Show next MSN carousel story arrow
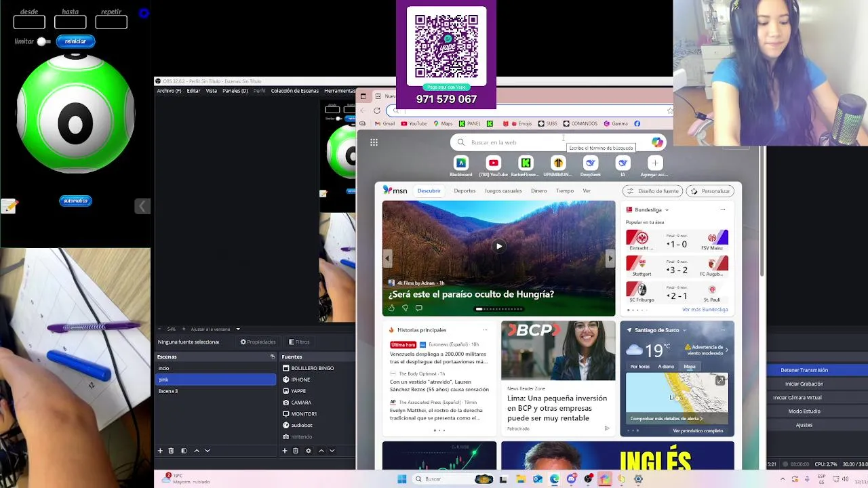Image resolution: width=868 pixels, height=488 pixels. (610, 258)
